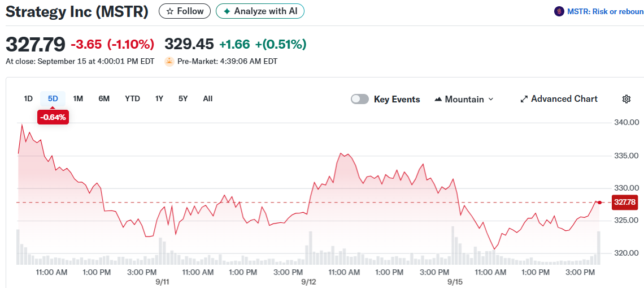The width and height of the screenshot is (644, 288).
Task: Click the 9/15 date label
Action: [x=455, y=282]
